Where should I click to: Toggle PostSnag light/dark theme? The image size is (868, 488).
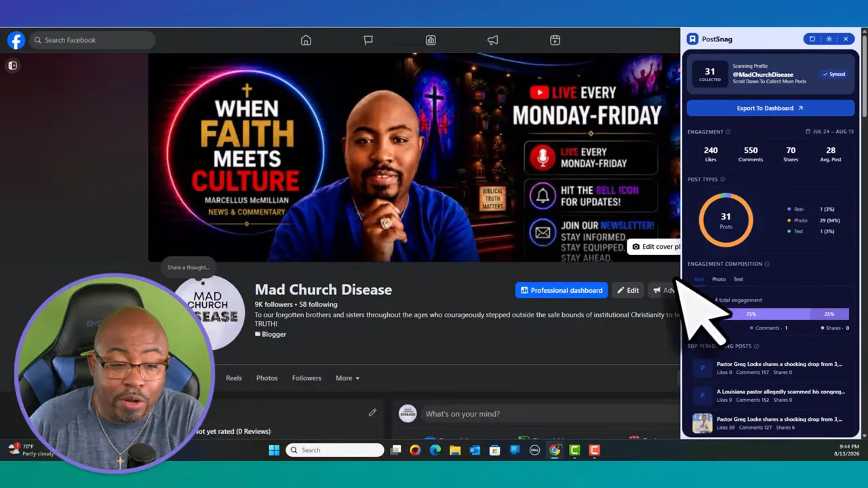coord(829,39)
